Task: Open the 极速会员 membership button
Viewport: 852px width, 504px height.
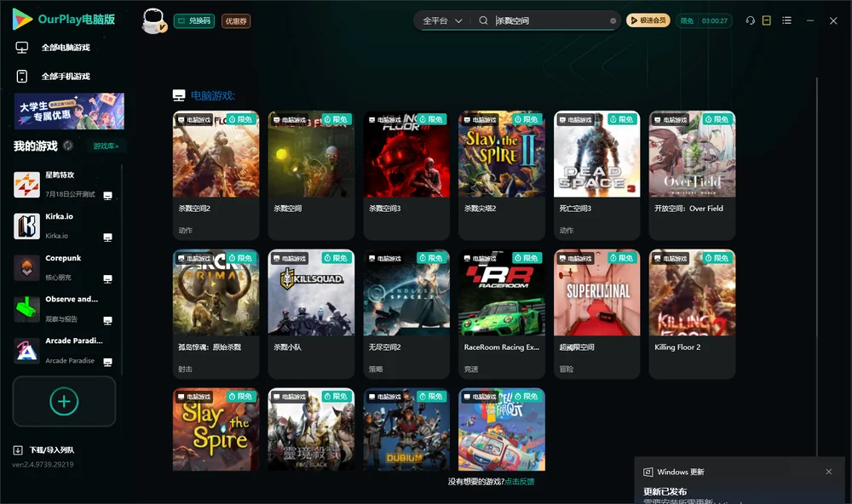Action: [648, 20]
